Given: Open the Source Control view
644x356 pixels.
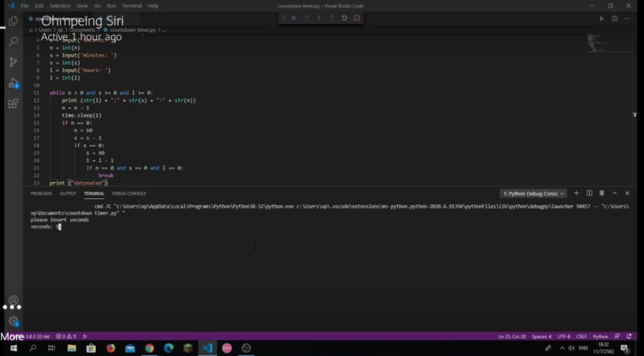Looking at the screenshot, I should coord(13,62).
